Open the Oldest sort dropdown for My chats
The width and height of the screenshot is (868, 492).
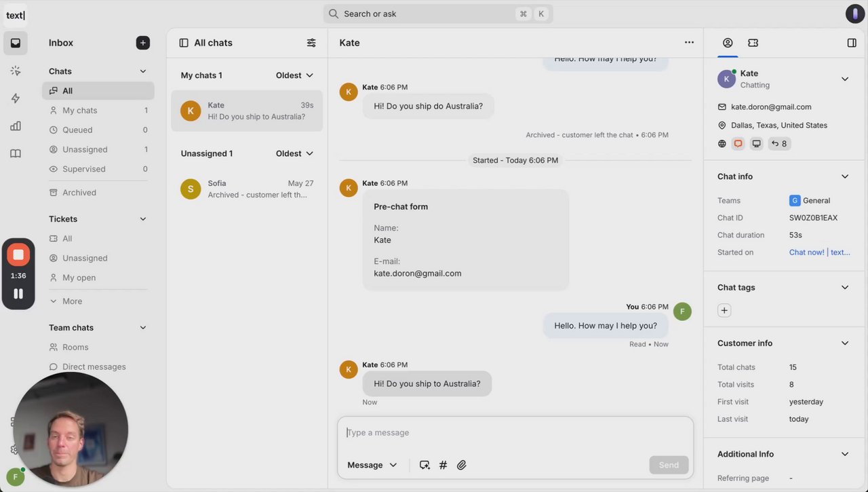[294, 75]
